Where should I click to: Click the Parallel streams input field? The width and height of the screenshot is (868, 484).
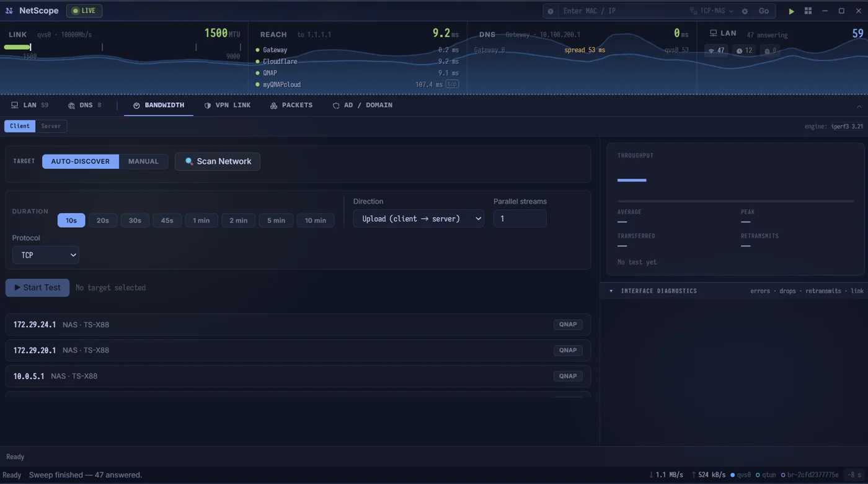pyautogui.click(x=520, y=218)
